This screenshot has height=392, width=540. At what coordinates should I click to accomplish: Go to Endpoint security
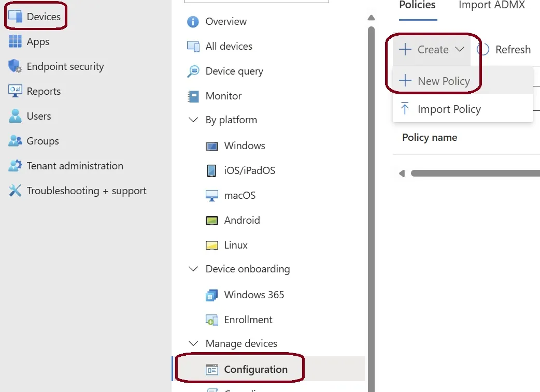point(65,66)
